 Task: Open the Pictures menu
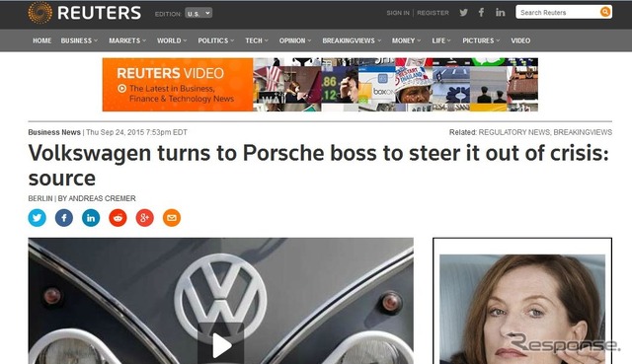pos(481,40)
